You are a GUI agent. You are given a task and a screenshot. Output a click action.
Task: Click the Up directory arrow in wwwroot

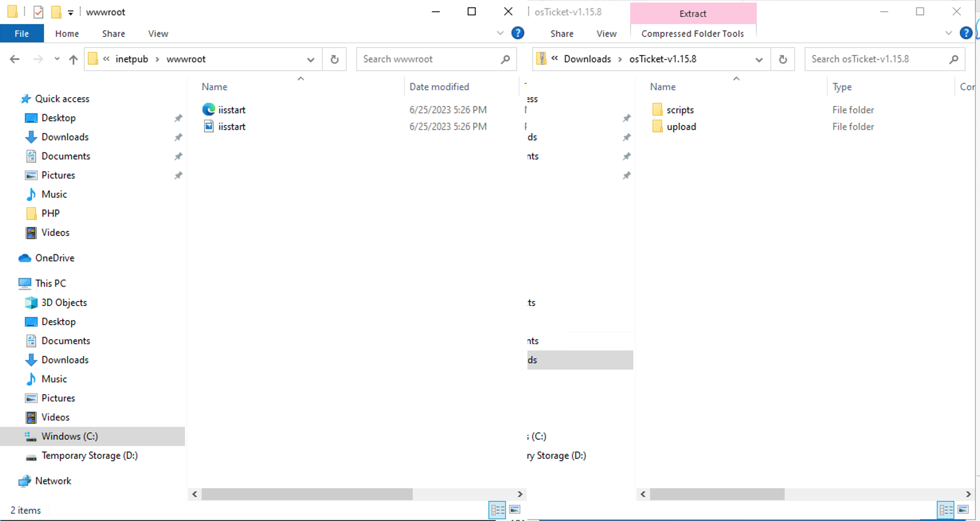(x=73, y=59)
